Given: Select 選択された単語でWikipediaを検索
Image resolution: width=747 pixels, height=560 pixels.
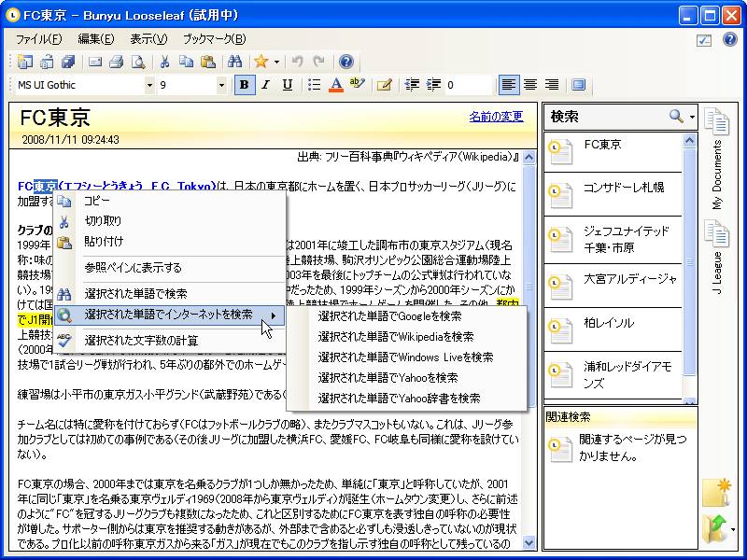Looking at the screenshot, I should pyautogui.click(x=407, y=337).
